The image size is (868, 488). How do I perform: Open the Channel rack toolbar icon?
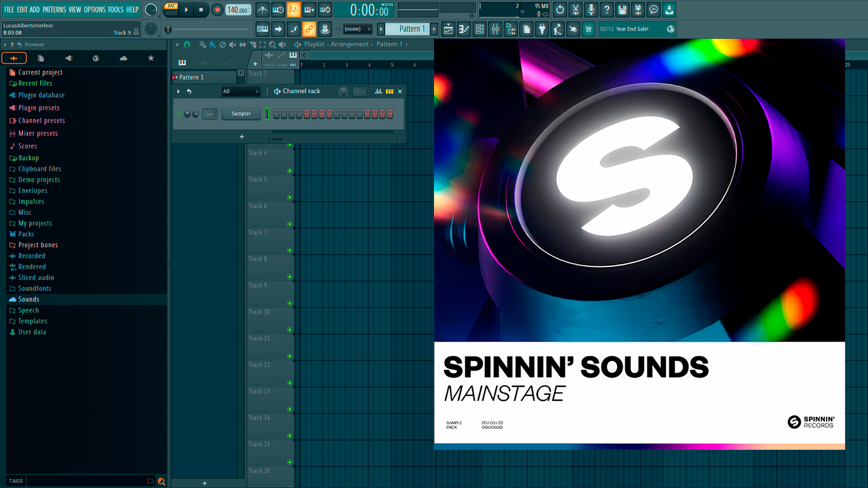point(480,29)
